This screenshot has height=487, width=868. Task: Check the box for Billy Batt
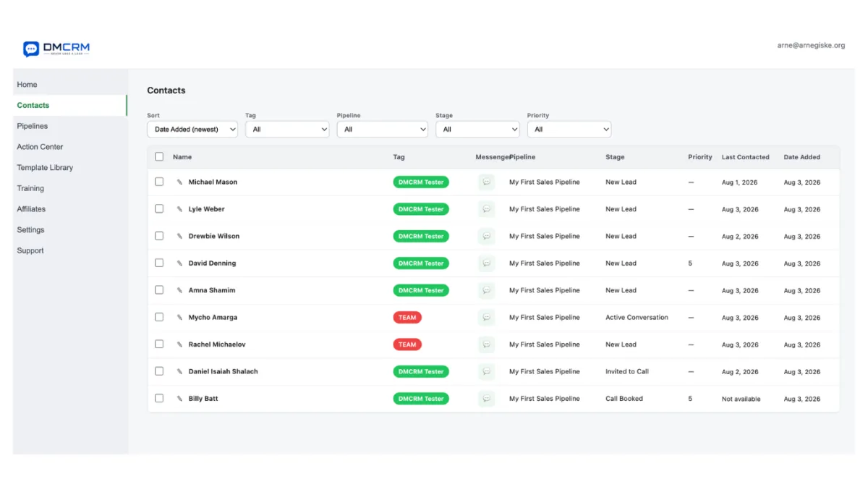[x=159, y=398]
